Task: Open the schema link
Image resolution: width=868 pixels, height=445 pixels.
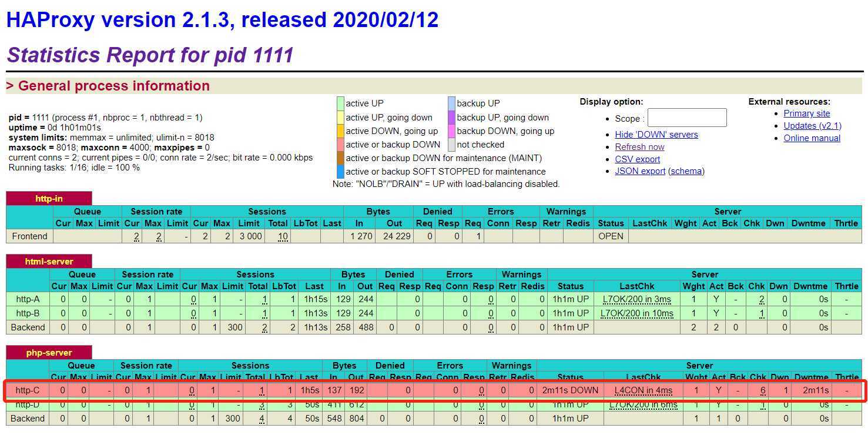Action: [686, 171]
